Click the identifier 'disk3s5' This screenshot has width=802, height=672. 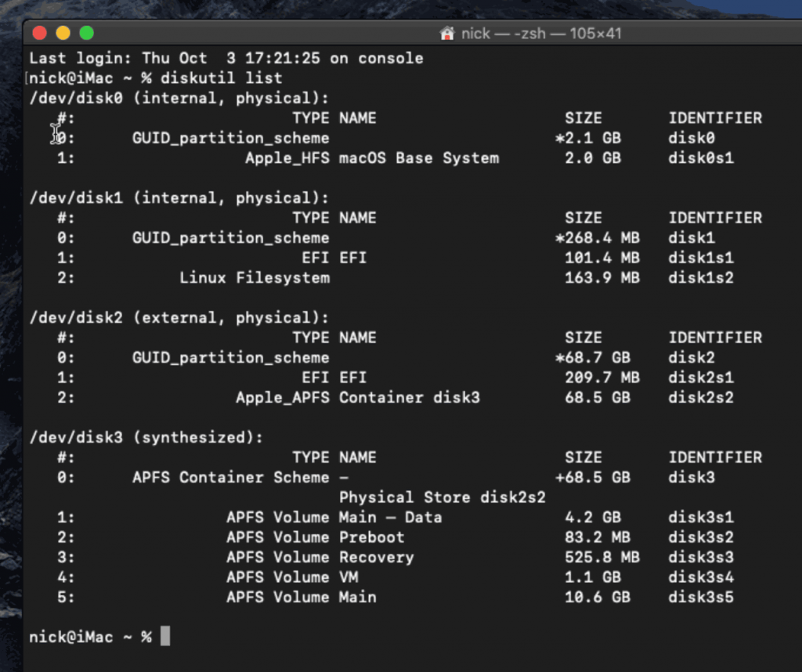[701, 596]
